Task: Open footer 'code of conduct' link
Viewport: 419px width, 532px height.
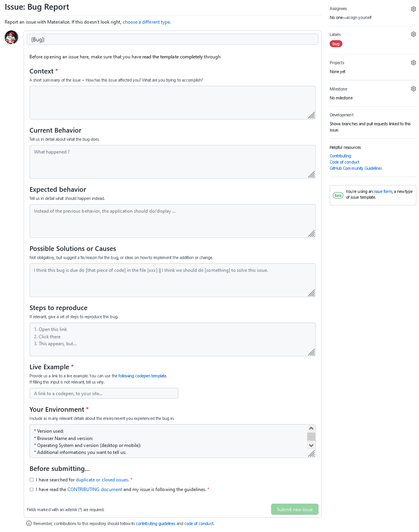Action: (199, 523)
